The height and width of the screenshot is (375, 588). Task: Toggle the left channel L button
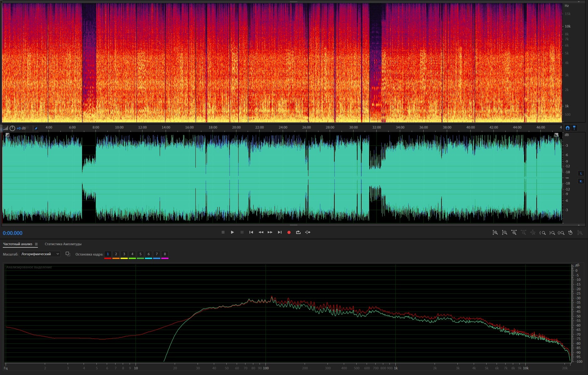581,174
